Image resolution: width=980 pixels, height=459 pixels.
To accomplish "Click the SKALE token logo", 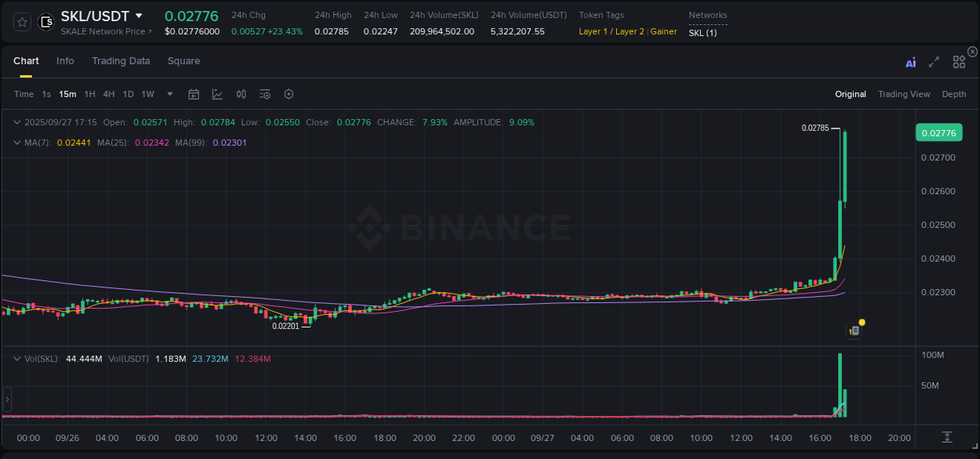I will tap(45, 22).
